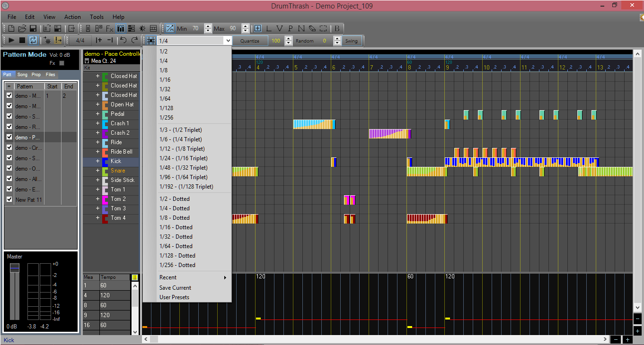Expand the Snare instrument row plus
644x345 pixels.
(x=98, y=171)
